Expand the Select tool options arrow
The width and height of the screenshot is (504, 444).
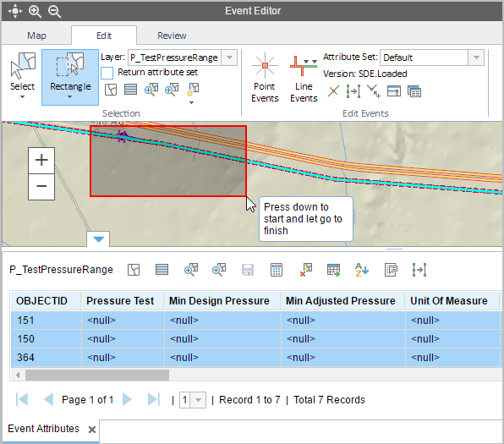coord(22,96)
